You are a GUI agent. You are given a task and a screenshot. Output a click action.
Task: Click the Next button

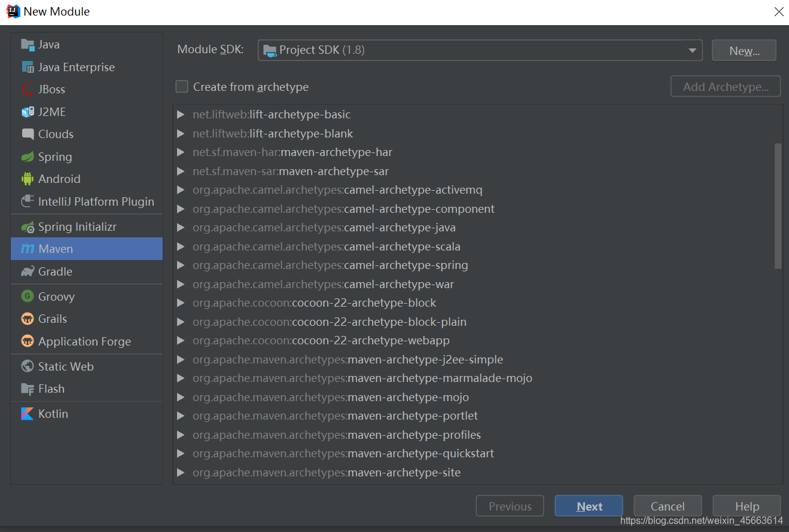pyautogui.click(x=589, y=506)
